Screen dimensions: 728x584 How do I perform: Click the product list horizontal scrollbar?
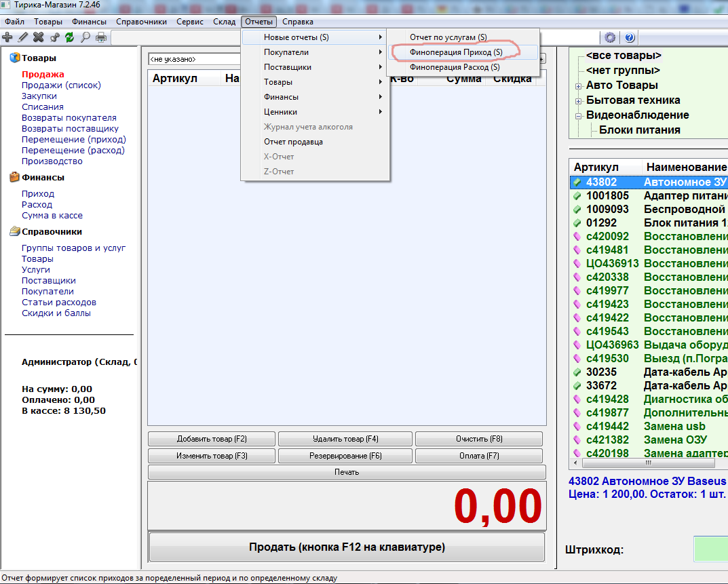(650, 463)
